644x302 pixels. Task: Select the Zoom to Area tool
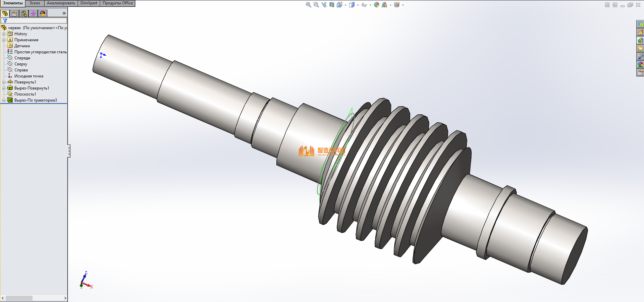tap(316, 5)
